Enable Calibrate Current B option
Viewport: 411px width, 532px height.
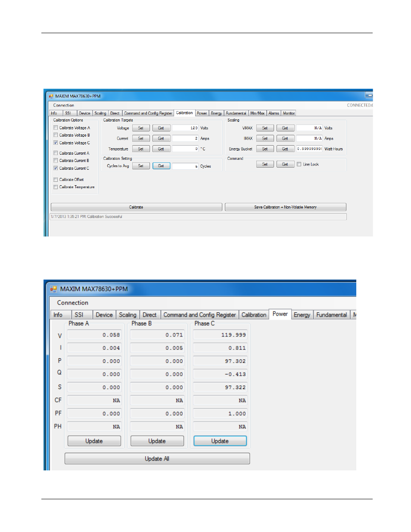(x=56, y=161)
